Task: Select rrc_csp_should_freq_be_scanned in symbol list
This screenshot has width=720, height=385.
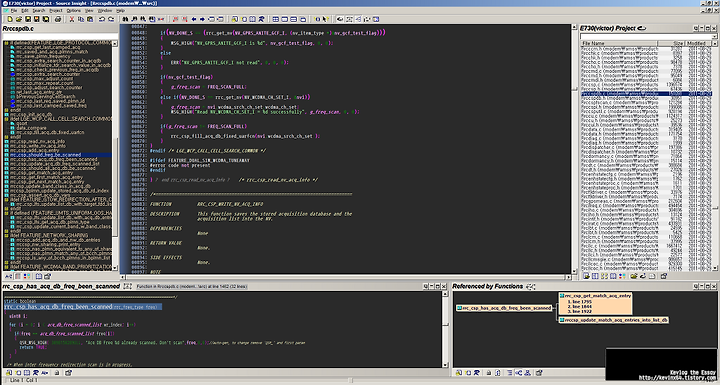Action: (x=45, y=155)
